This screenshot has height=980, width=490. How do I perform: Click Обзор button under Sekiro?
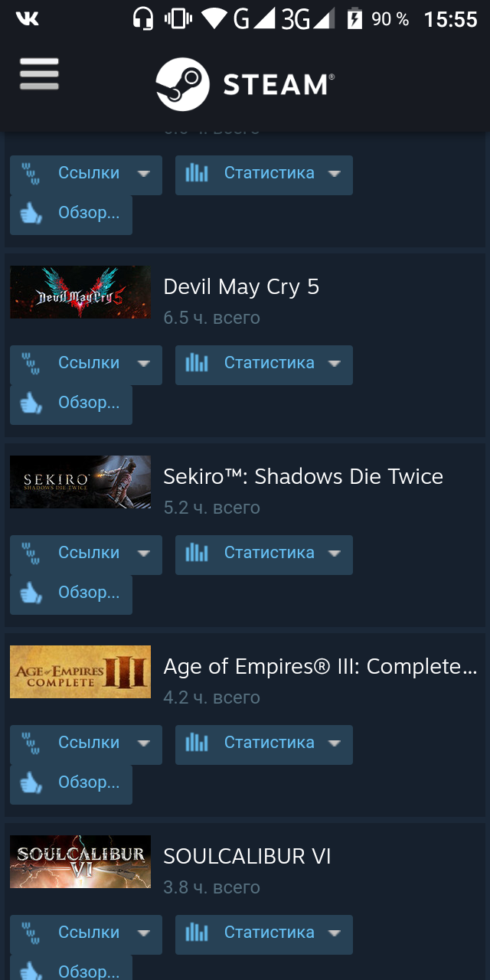(71, 594)
